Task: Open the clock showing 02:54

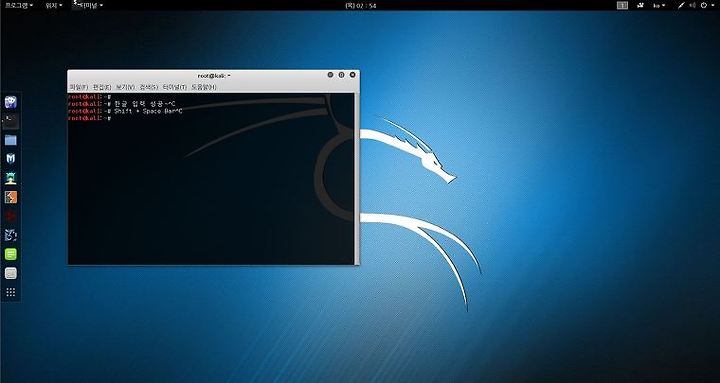Action: tap(360, 6)
